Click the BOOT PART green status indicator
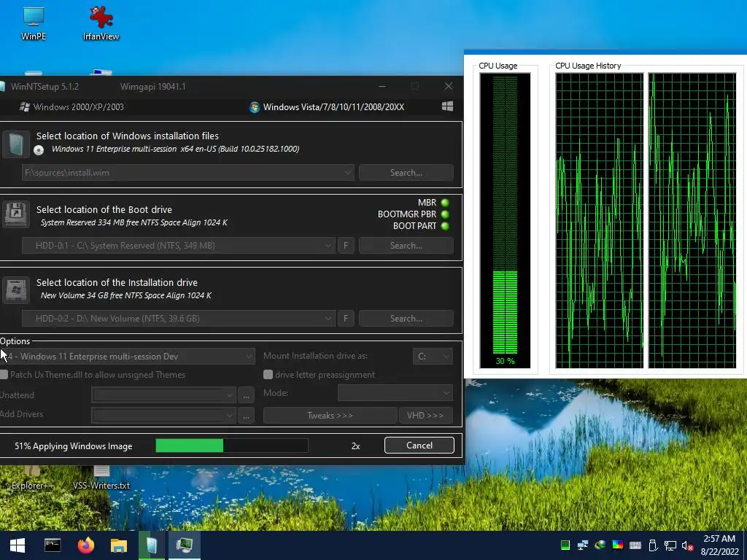747x560 pixels. [x=445, y=226]
